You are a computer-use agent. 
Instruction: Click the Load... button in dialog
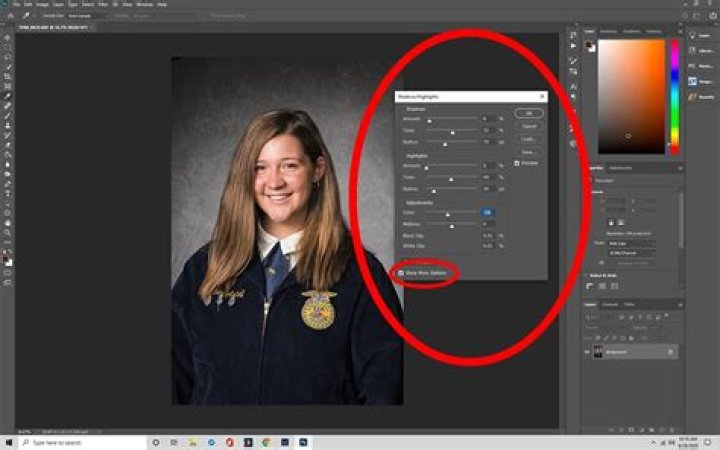pyautogui.click(x=528, y=139)
